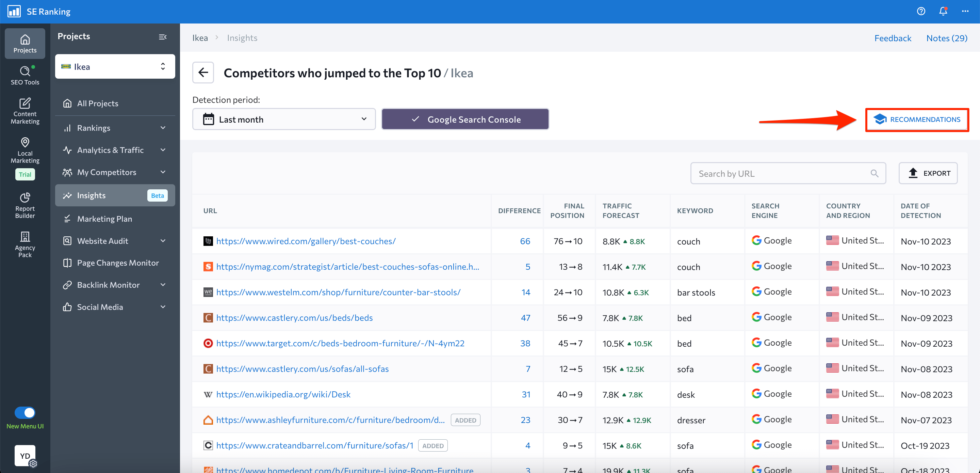The image size is (980, 473).
Task: Open the crateandbarrel.com sofas URL
Action: point(315,445)
